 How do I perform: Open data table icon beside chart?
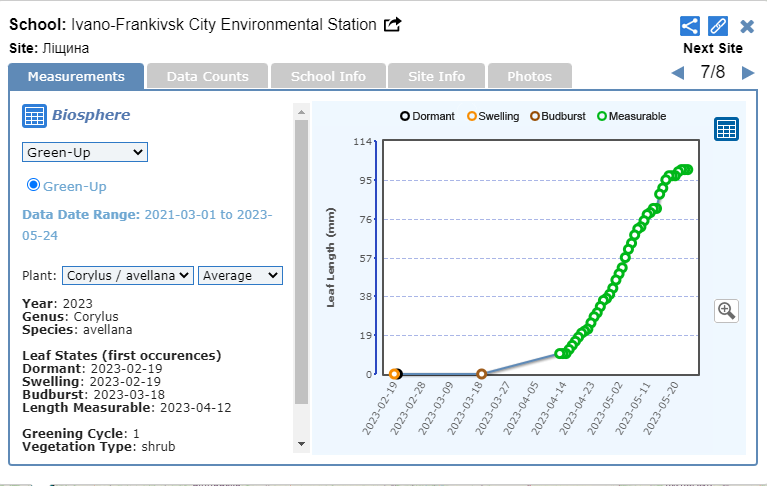point(726,129)
